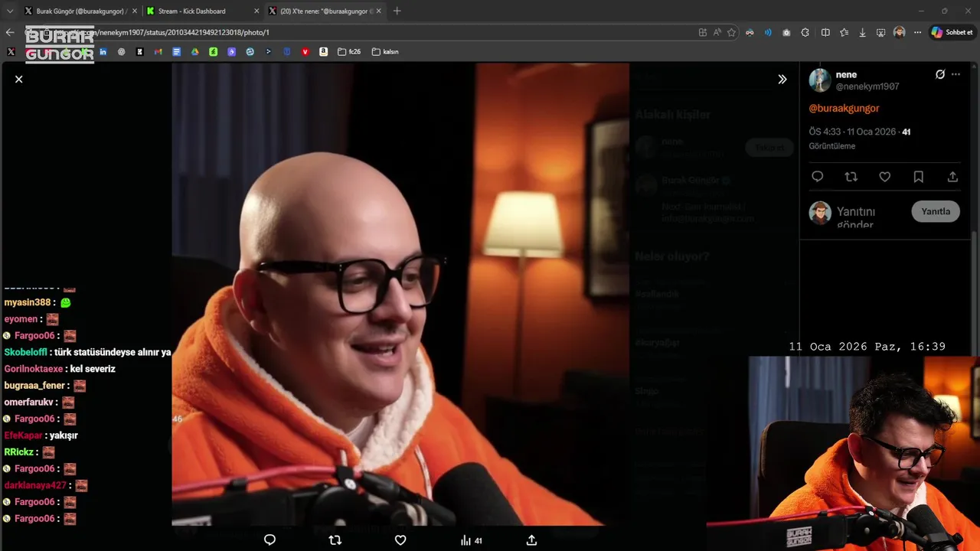Click chat username EfeKapar

coord(23,435)
